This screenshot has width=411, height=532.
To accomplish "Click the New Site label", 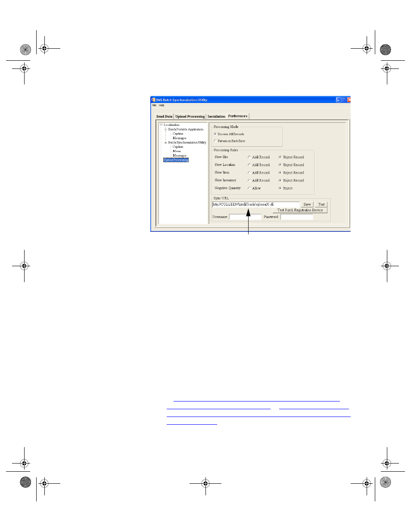I will [x=221, y=157].
